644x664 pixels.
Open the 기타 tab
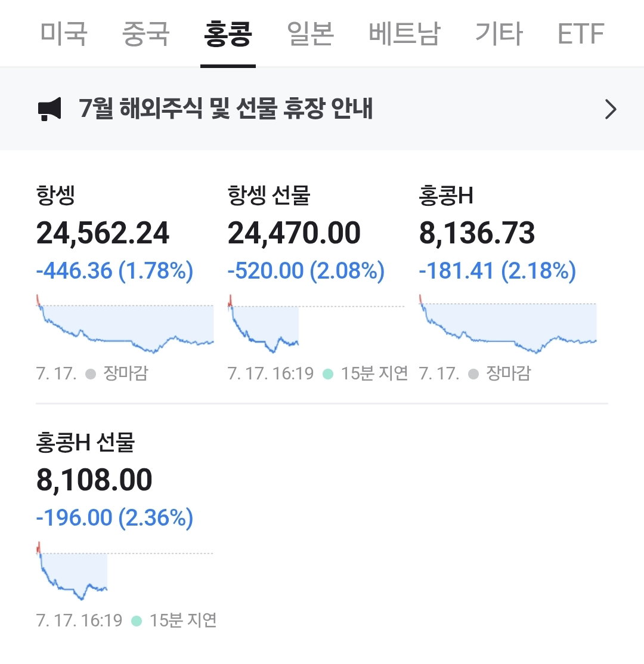[499, 33]
